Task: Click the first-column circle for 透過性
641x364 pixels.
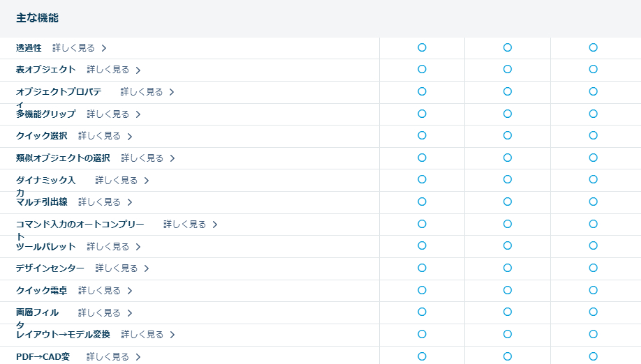Action: 422,47
